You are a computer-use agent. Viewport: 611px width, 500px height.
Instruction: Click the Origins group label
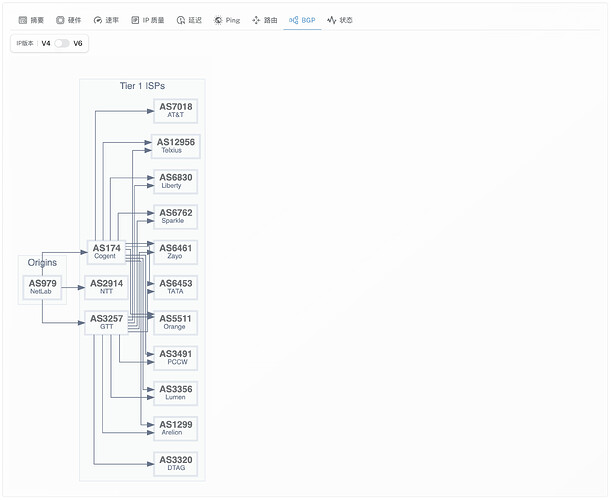click(42, 263)
